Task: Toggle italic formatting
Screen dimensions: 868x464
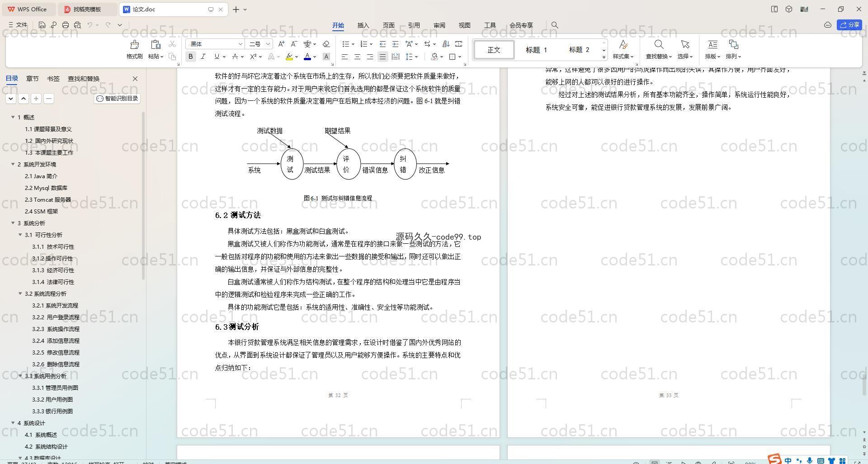Action: [203, 57]
